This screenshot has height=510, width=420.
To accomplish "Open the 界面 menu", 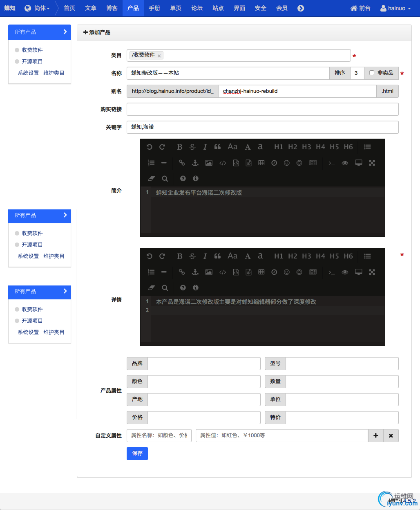I will [x=239, y=8].
